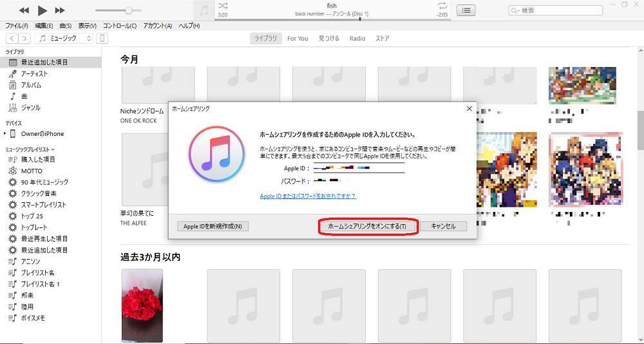The width and height of the screenshot is (644, 344).
Task: Collapse the ミュージックプレイリスト section chevron
Action: pos(53,149)
